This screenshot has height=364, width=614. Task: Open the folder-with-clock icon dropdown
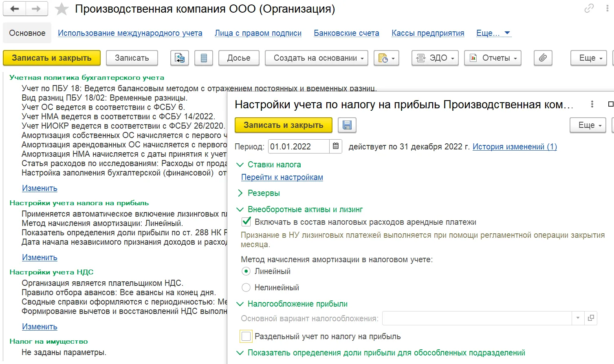click(x=386, y=58)
